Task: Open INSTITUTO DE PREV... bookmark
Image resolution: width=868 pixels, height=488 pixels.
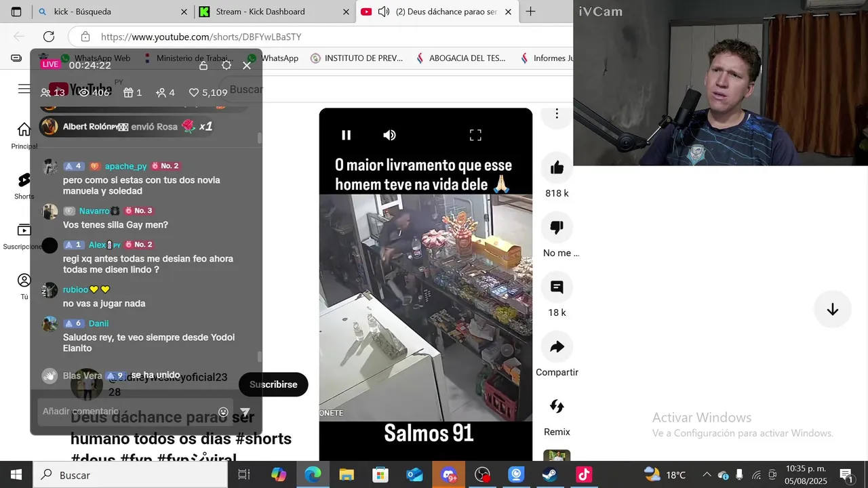Action: point(357,58)
